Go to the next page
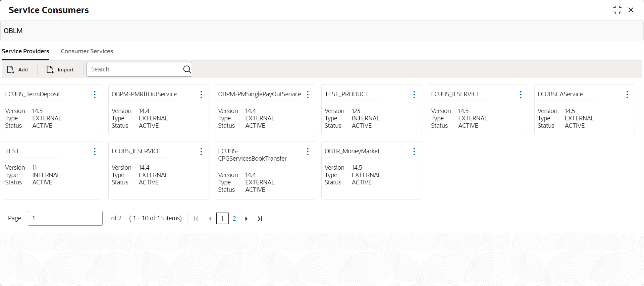Image resolution: width=644 pixels, height=286 pixels. click(x=247, y=219)
